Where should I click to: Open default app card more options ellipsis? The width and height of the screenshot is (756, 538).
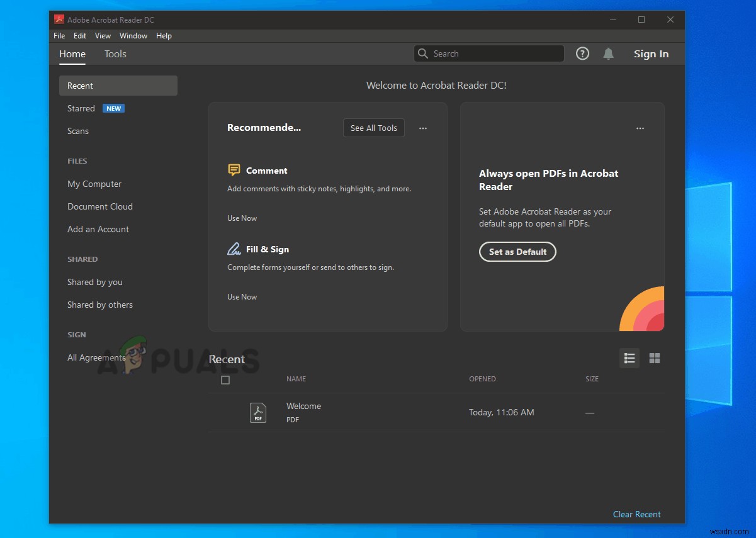(640, 128)
